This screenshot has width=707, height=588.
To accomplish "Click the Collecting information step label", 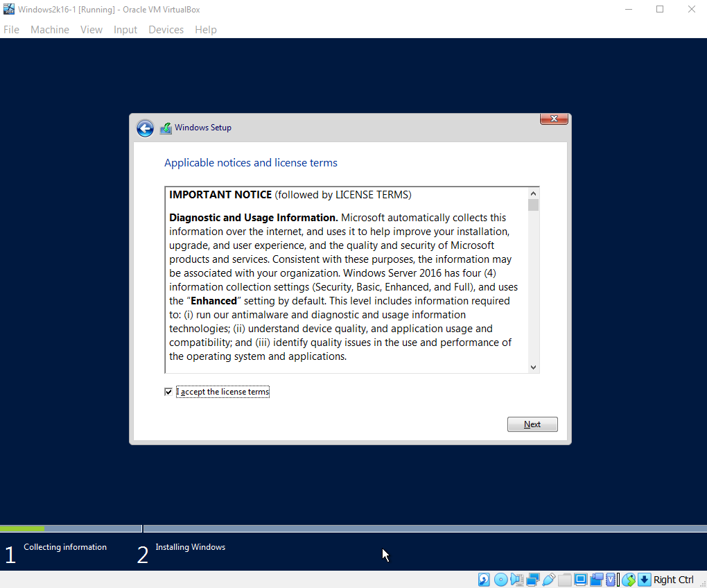I will [x=65, y=547].
